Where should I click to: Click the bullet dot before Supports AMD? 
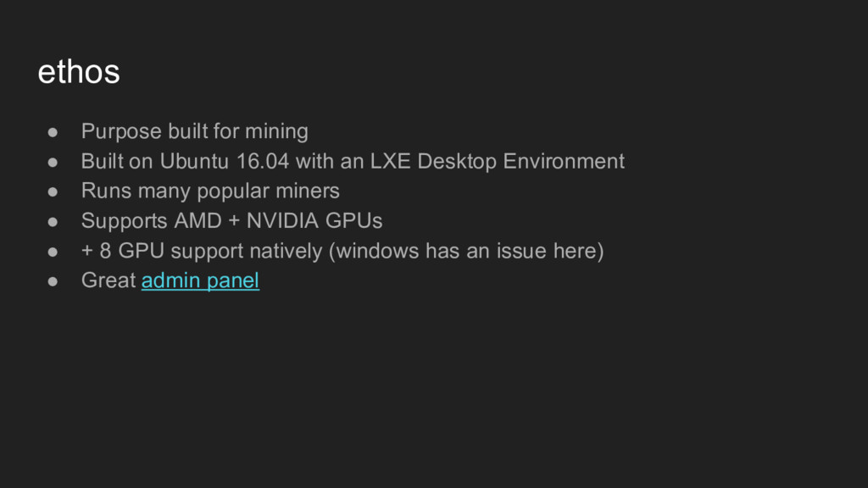[53, 222]
